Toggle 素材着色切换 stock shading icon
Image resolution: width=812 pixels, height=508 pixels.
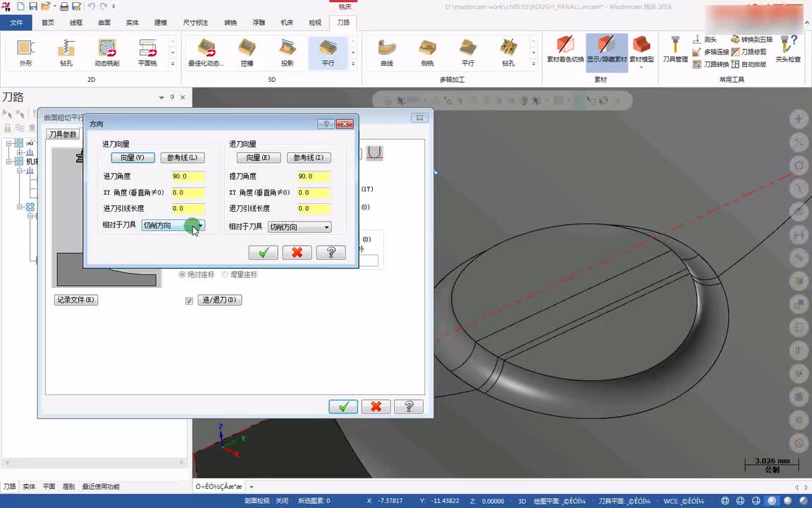[x=565, y=50]
